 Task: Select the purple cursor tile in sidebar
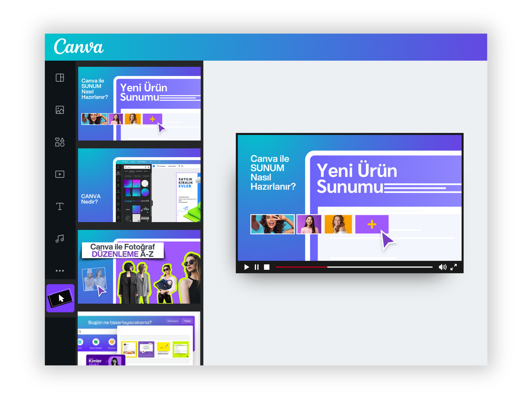click(x=60, y=298)
